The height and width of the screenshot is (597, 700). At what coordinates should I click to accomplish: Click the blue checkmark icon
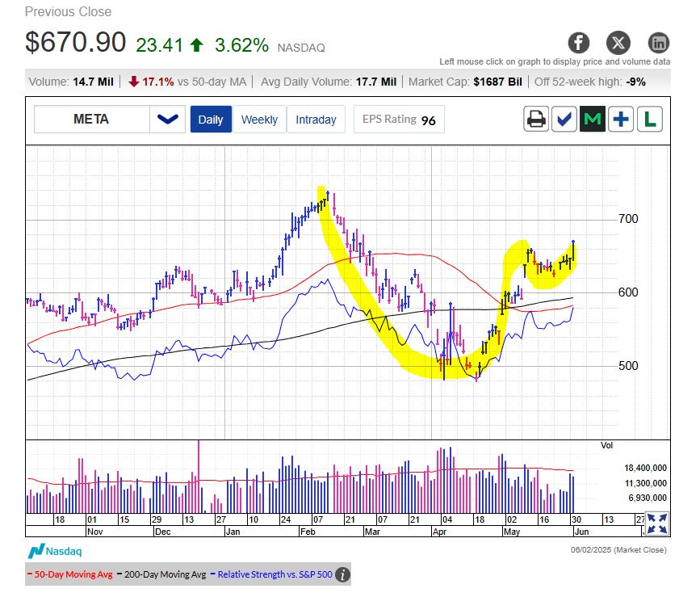click(x=564, y=120)
